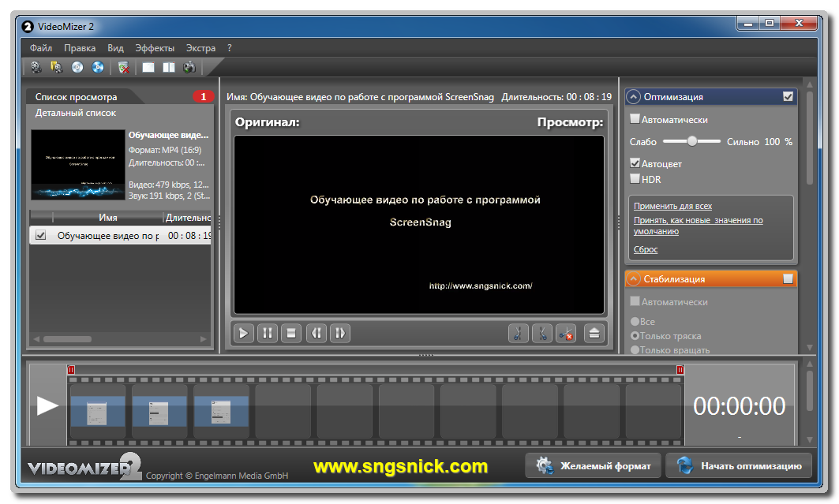The width and height of the screenshot is (839, 504).
Task: Remove cut marks with scissors red X icon
Action: tap(566, 334)
